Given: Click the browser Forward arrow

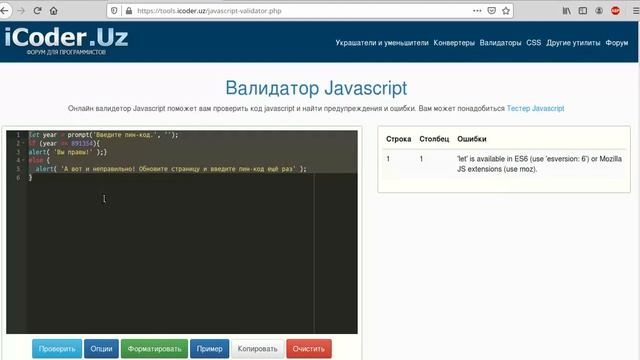Looking at the screenshot, I should [21, 11].
